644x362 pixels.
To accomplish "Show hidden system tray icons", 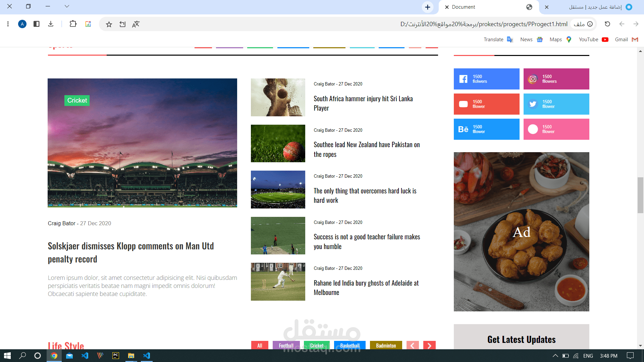I will (x=555, y=356).
